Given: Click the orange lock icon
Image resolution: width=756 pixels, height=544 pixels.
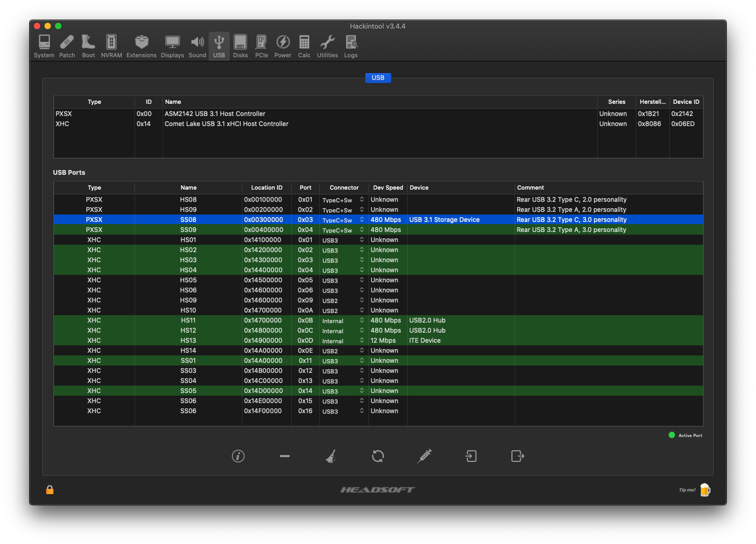Looking at the screenshot, I should pyautogui.click(x=50, y=490).
